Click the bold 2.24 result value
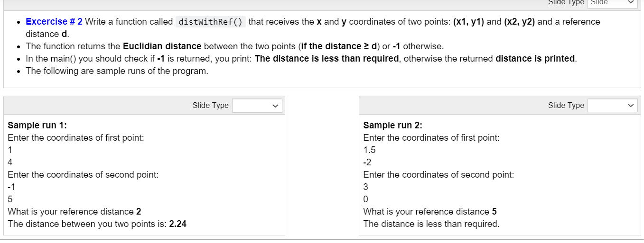The width and height of the screenshot is (644, 243). tap(178, 224)
